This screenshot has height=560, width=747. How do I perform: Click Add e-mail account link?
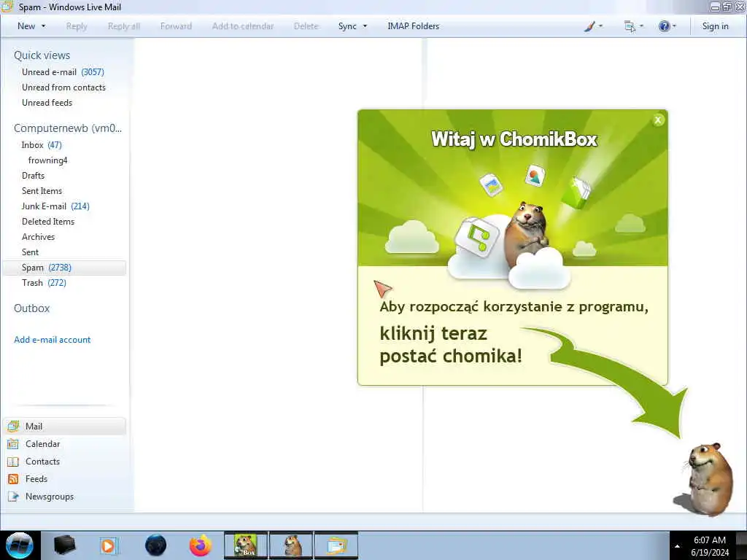[x=53, y=340]
